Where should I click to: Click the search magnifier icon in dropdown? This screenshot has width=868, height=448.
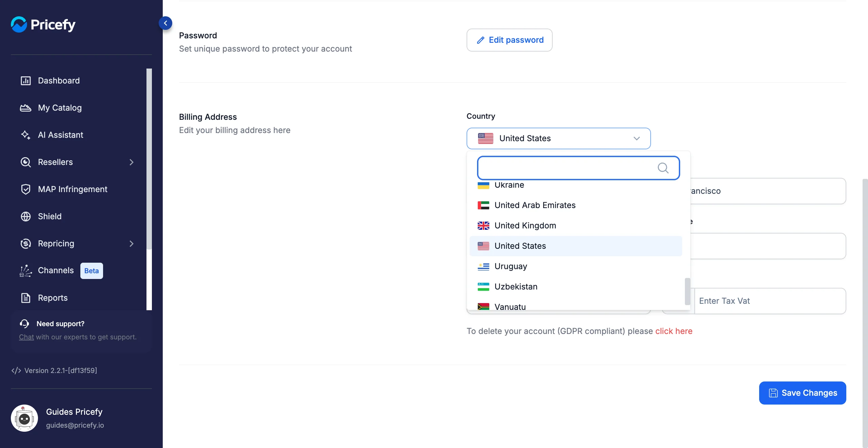[663, 168]
